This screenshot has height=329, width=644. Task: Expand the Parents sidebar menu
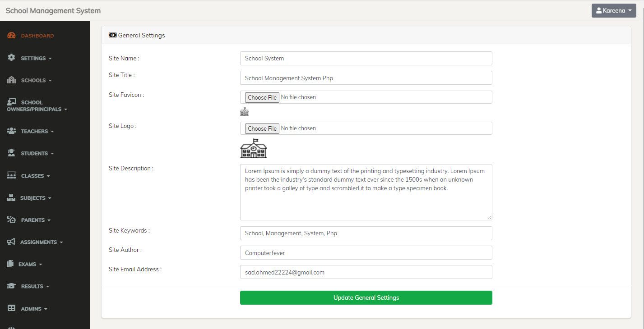pyautogui.click(x=36, y=220)
